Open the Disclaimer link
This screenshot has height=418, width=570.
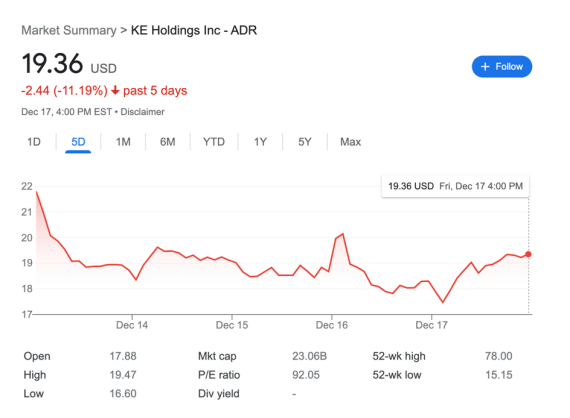(x=142, y=112)
